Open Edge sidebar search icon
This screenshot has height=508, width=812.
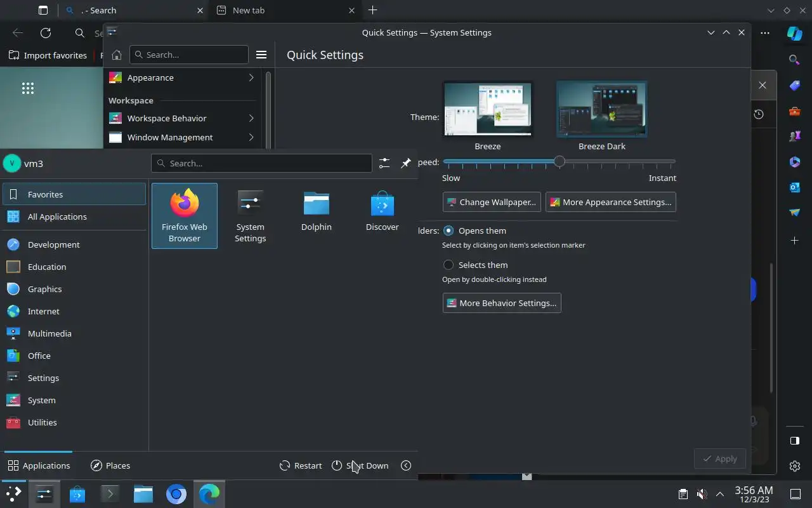tap(794, 59)
